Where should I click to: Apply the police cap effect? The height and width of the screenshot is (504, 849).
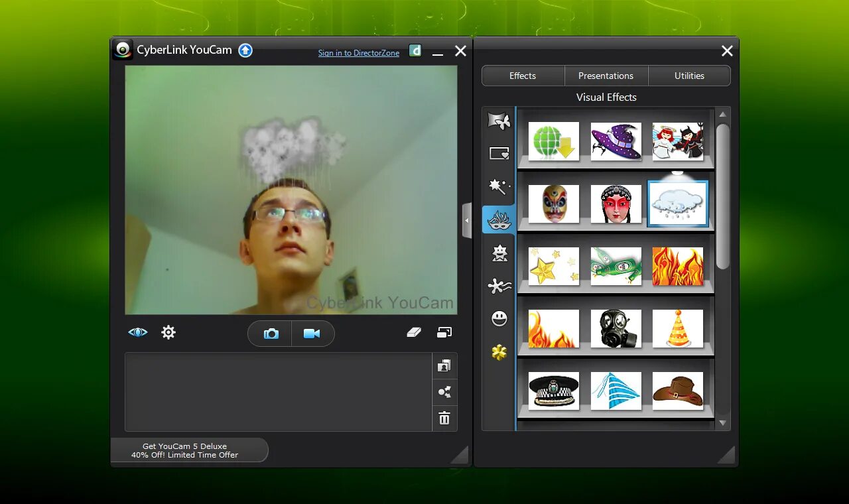click(x=554, y=391)
